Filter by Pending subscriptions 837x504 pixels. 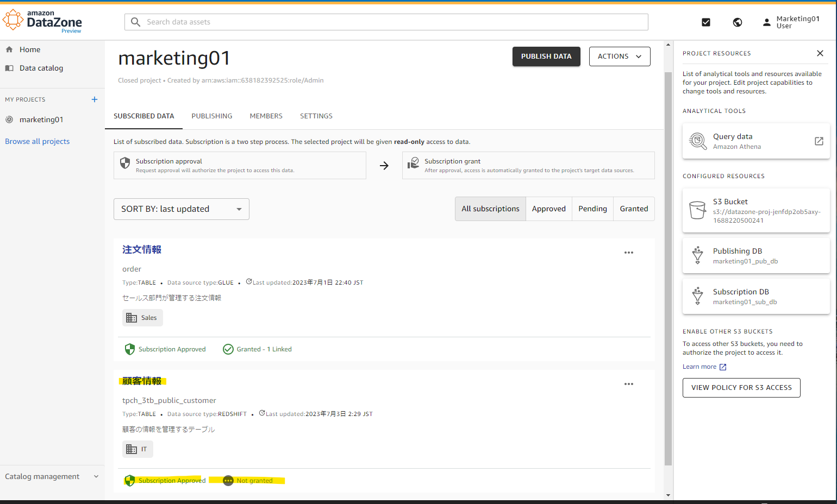[x=592, y=209]
